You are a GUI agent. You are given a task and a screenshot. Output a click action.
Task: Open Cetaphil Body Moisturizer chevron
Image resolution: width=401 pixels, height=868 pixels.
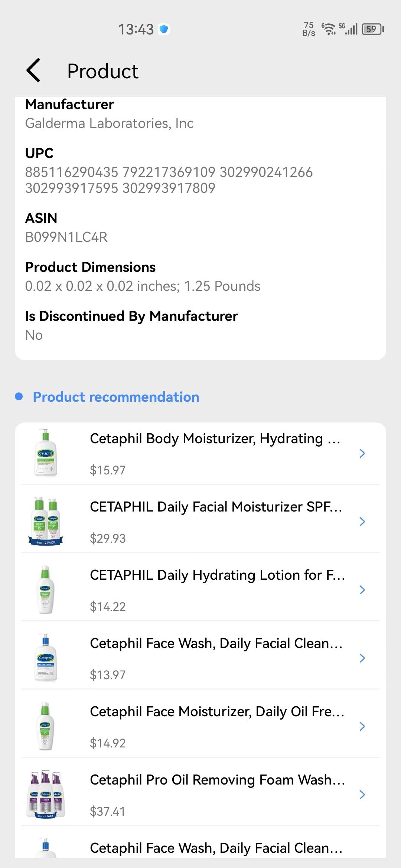pos(362,453)
